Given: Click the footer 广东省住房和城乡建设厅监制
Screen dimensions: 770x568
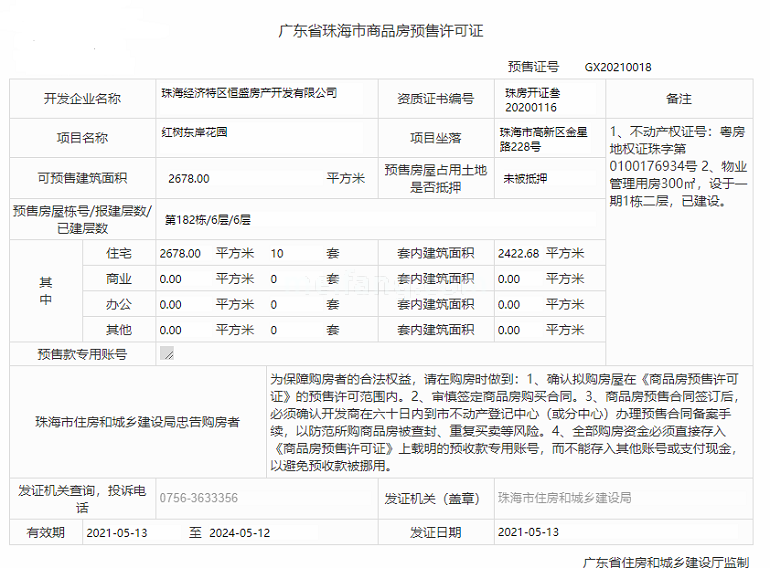Looking at the screenshot, I should pyautogui.click(x=666, y=562).
